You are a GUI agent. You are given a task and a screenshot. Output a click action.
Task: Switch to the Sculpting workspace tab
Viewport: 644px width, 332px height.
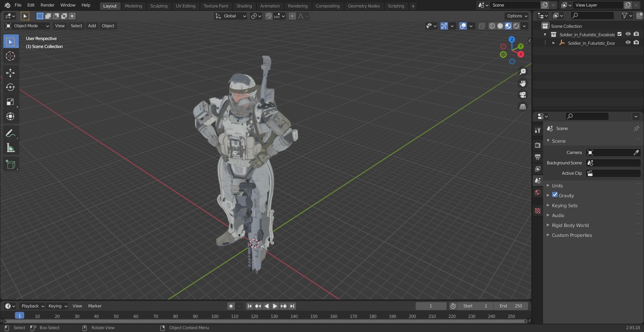point(159,6)
